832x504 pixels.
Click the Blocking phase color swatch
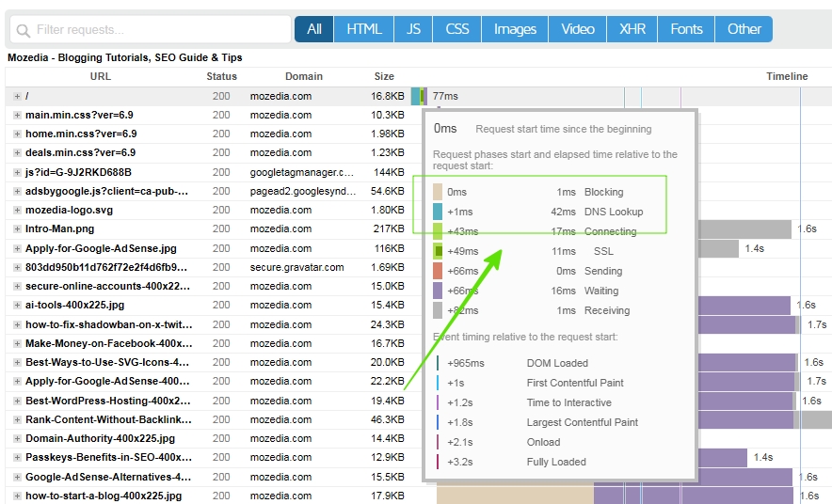[x=438, y=192]
